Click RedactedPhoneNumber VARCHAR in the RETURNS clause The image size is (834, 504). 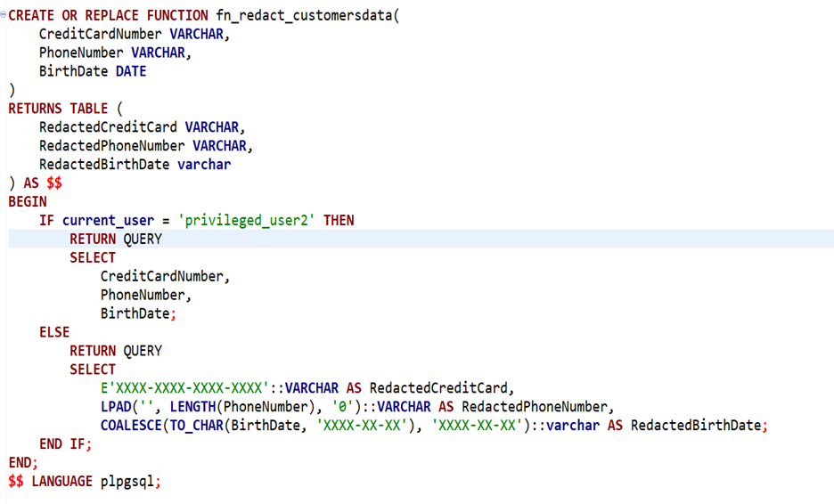[x=145, y=146]
